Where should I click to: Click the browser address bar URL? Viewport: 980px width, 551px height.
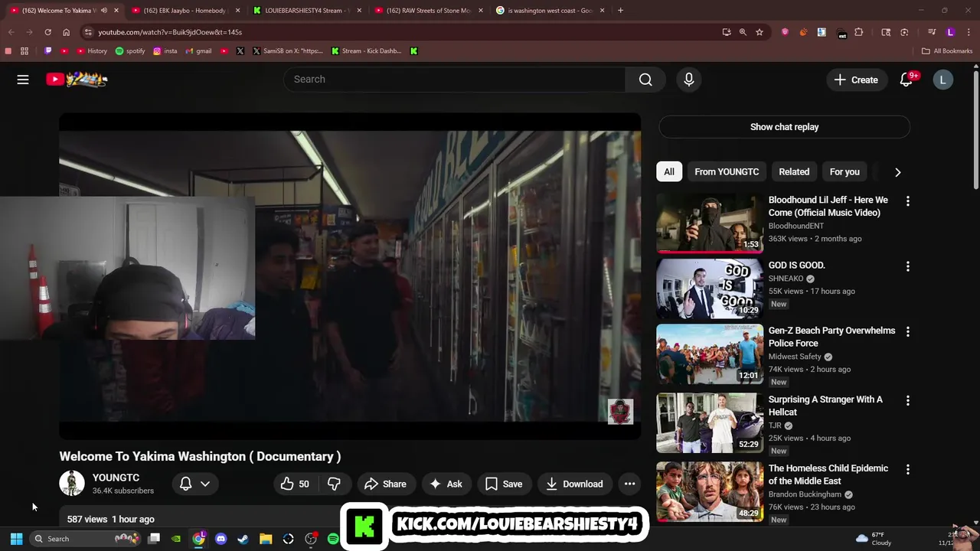pyautogui.click(x=170, y=32)
